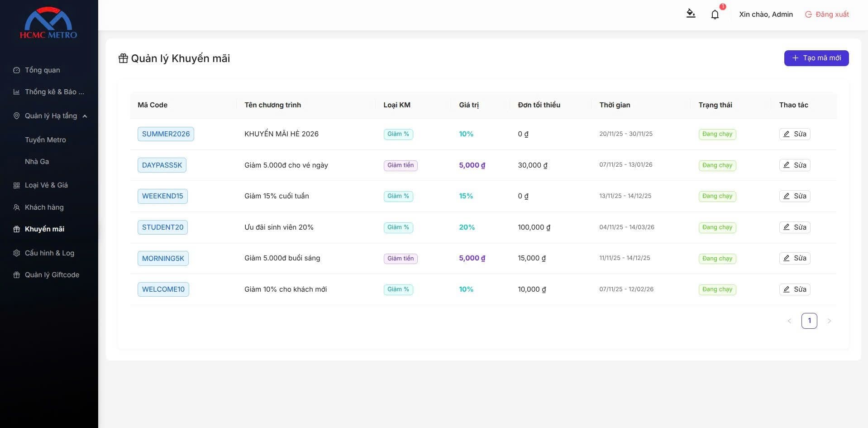Edit WEEKEND15 promotion with Sửa

tap(795, 196)
